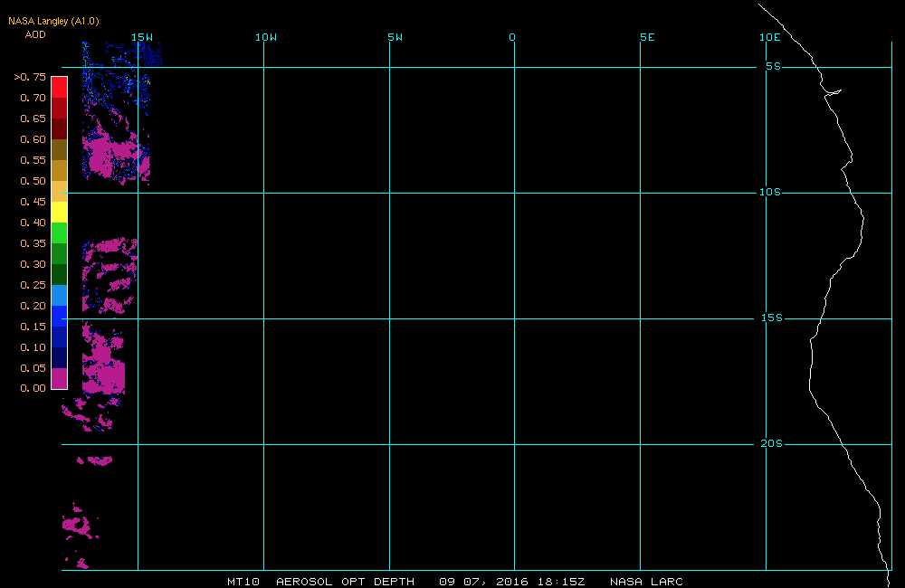Select the 'AEROSOL OPT DEPTH' caption
Screen dimensions: 905x588
click(x=345, y=582)
